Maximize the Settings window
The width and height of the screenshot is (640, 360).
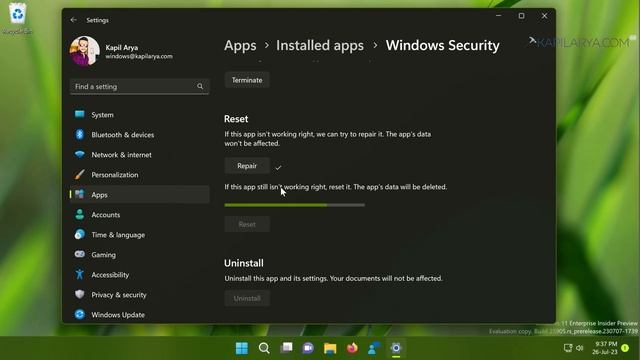(521, 16)
